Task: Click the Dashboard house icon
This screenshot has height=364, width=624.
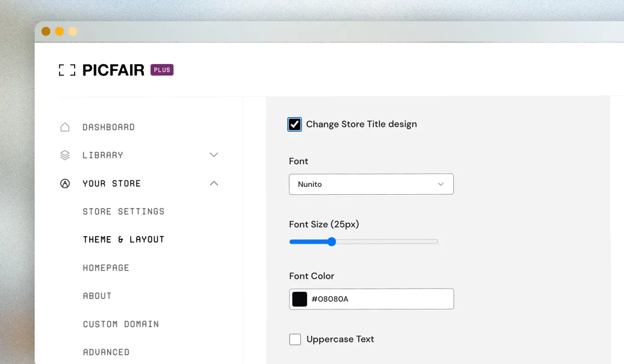Action: click(x=65, y=127)
